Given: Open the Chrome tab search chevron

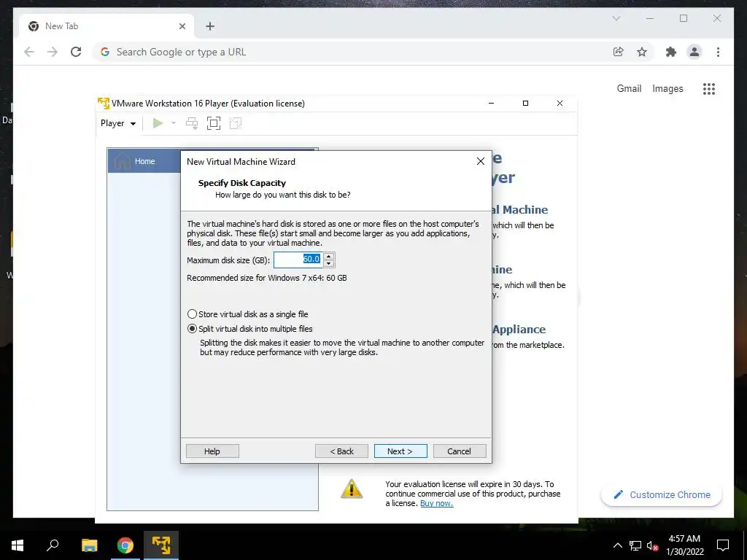Looking at the screenshot, I should (x=616, y=18).
